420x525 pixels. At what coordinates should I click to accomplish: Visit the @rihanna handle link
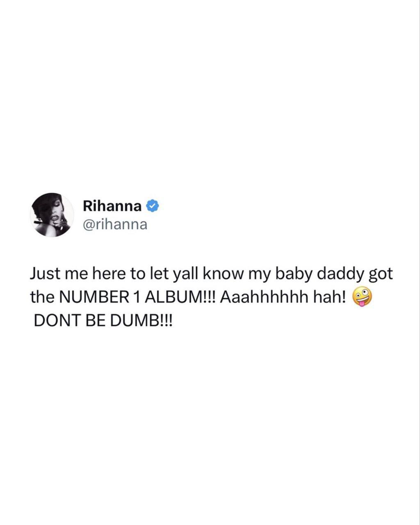[115, 225]
